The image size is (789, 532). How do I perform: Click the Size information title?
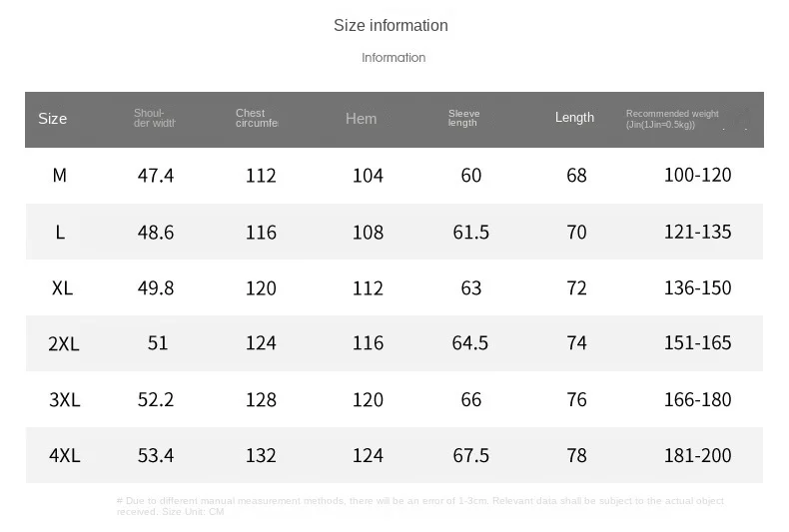tap(391, 26)
